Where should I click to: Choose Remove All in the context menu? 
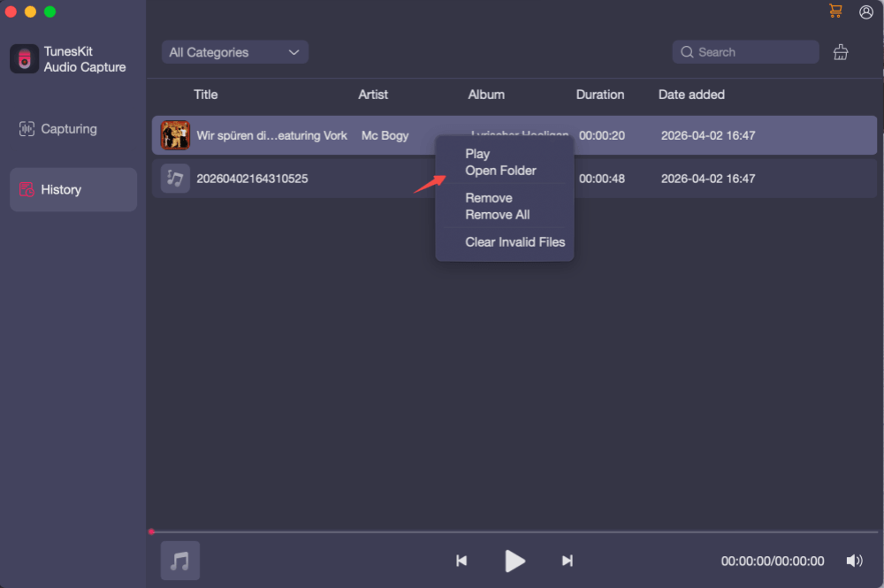point(497,214)
